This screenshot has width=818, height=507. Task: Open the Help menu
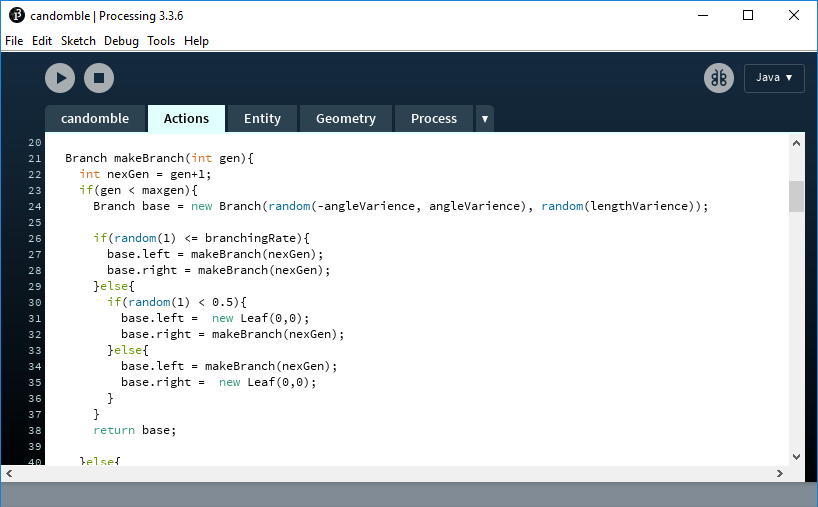pos(197,41)
